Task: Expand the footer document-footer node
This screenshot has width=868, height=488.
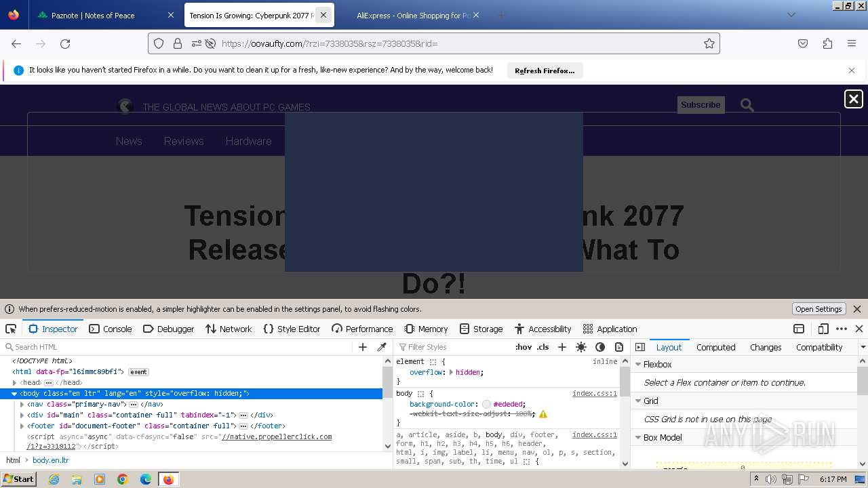Action: coord(22,426)
